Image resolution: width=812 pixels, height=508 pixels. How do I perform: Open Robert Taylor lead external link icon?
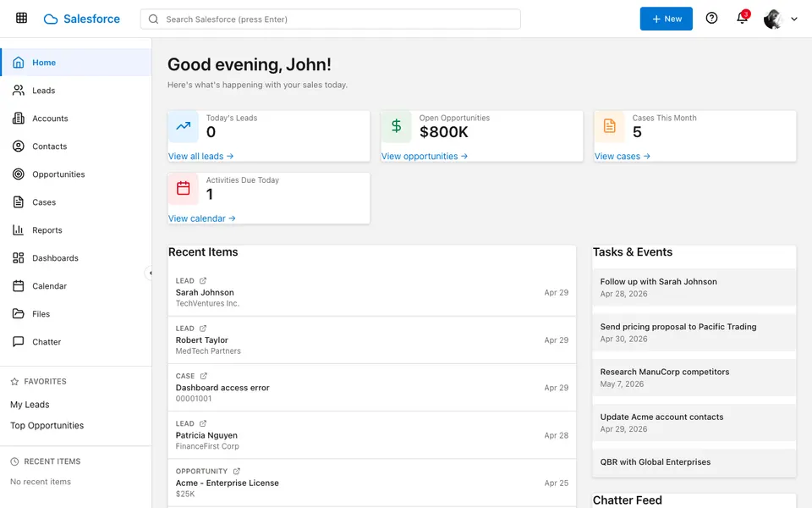click(x=203, y=329)
